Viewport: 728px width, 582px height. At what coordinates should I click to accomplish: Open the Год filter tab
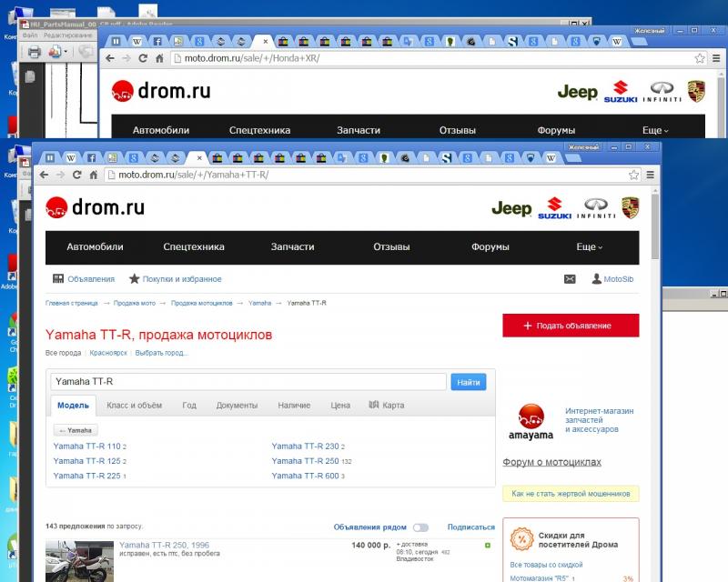click(189, 406)
